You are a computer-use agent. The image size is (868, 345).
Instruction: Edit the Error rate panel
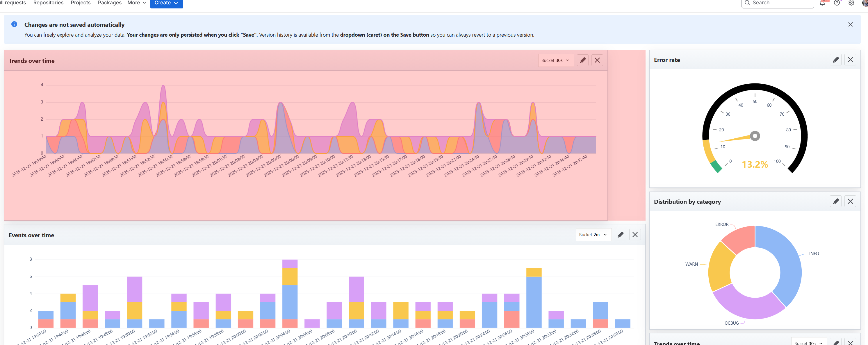(836, 60)
